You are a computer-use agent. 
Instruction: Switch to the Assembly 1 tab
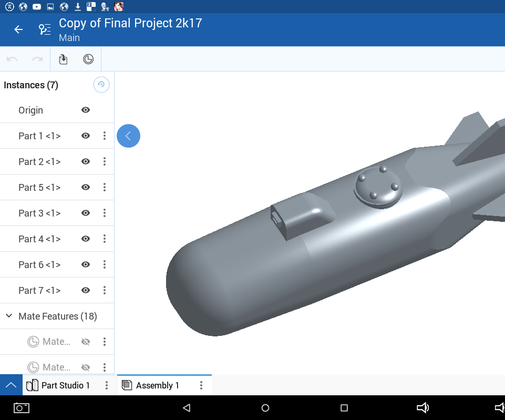[156, 385]
